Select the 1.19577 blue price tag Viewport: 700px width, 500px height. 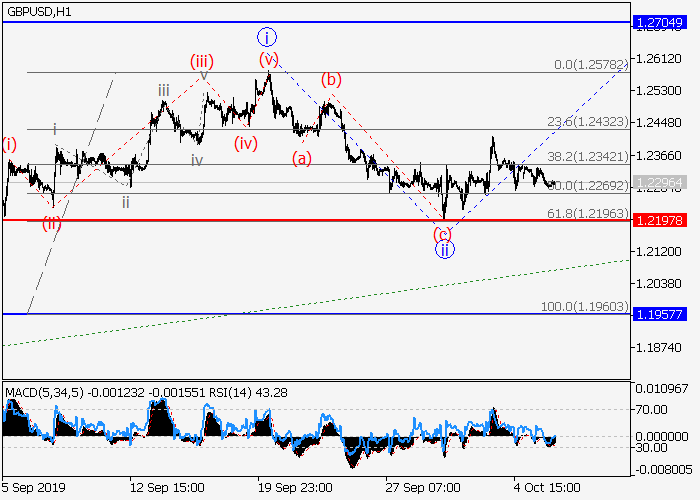coord(663,313)
